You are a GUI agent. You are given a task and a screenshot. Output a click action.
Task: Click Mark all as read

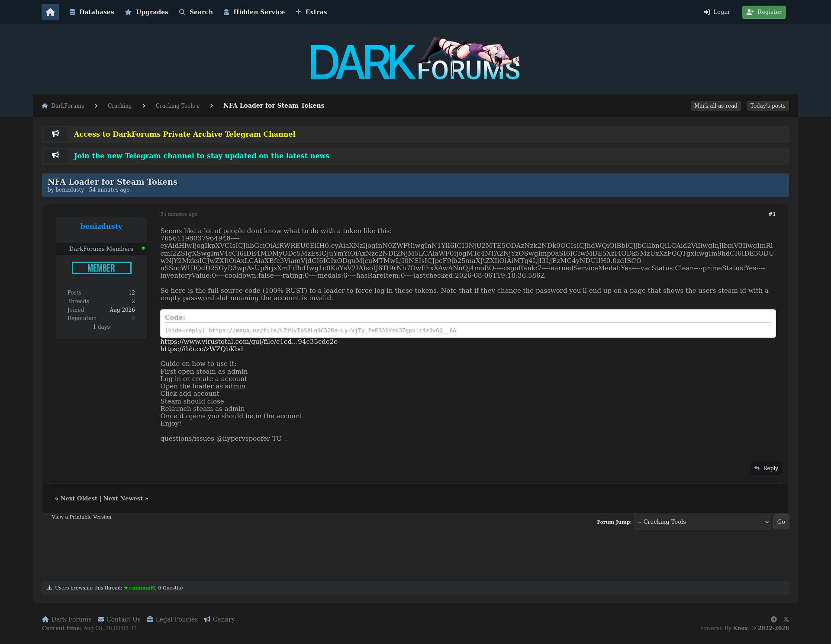point(716,106)
